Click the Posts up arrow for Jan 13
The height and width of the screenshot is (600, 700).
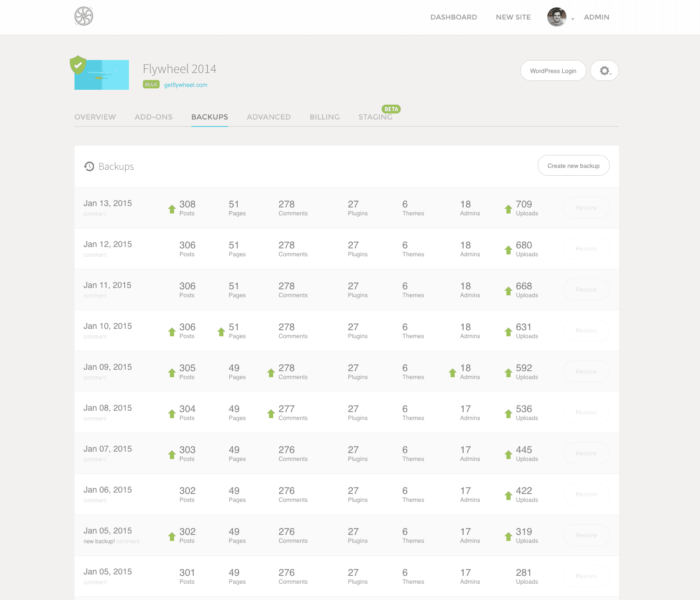point(172,209)
